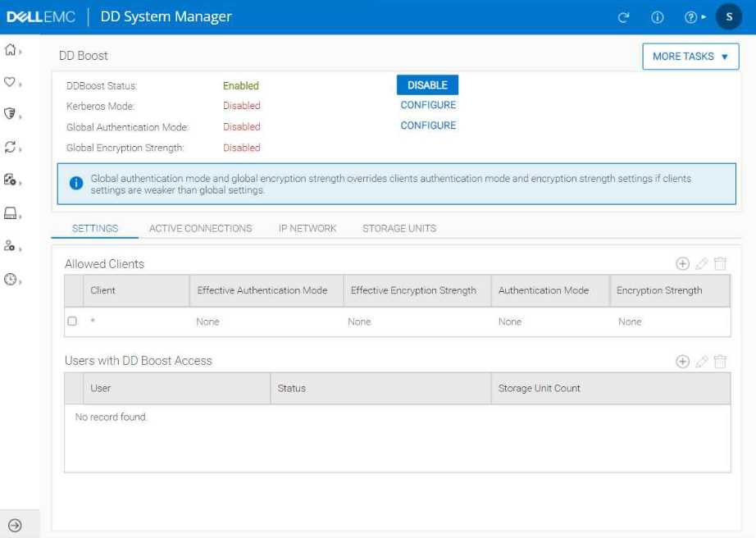
Task: Expand the help menu in the header
Action: point(693,17)
